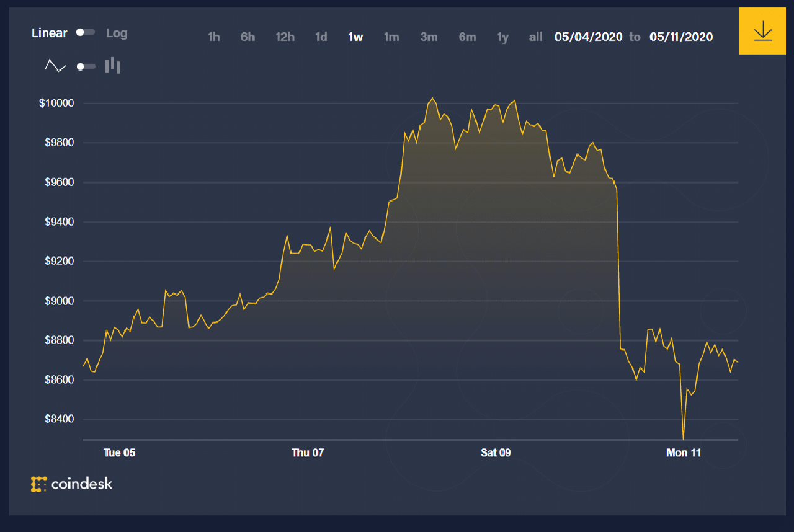The height and width of the screenshot is (532, 794).
Task: Click the $8400 axis label
Action: [x=59, y=419]
